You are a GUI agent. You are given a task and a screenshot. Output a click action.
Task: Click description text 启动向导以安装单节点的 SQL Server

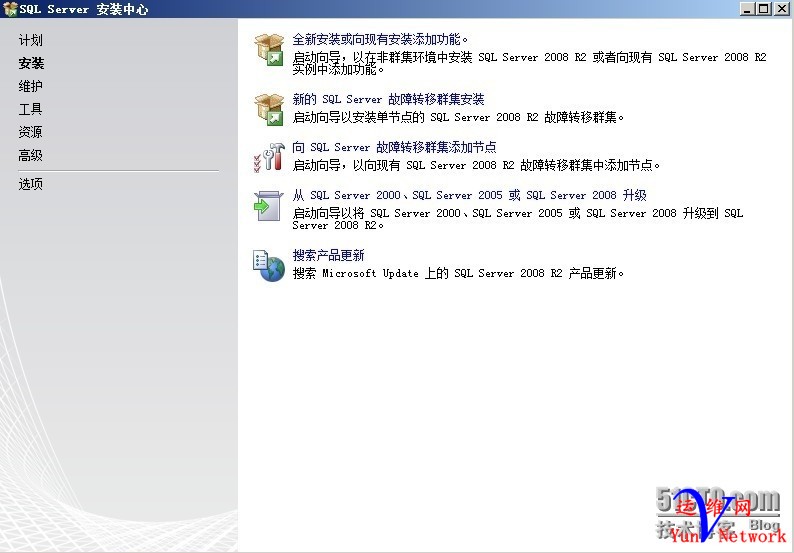(458, 117)
